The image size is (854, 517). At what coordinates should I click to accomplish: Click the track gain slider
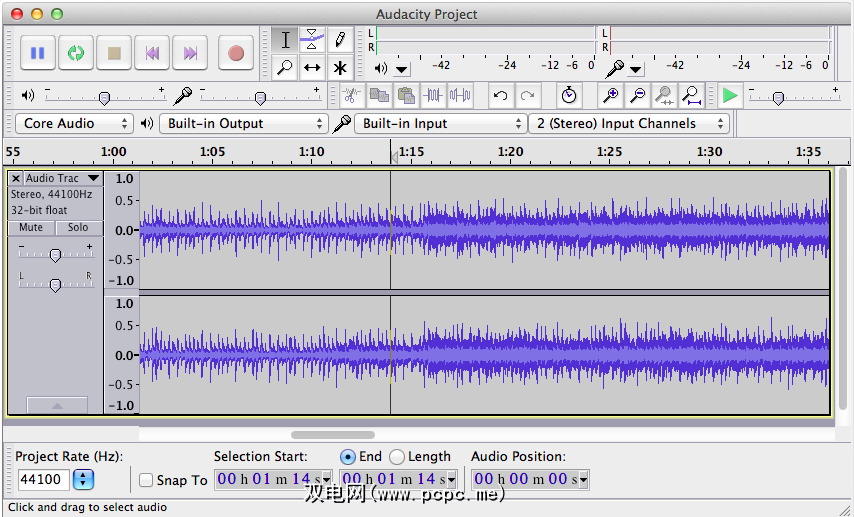click(x=55, y=255)
